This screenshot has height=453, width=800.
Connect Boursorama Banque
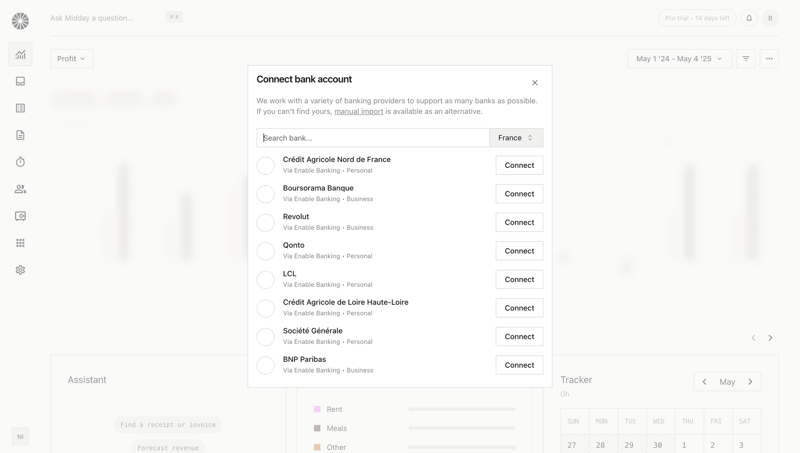tap(519, 194)
